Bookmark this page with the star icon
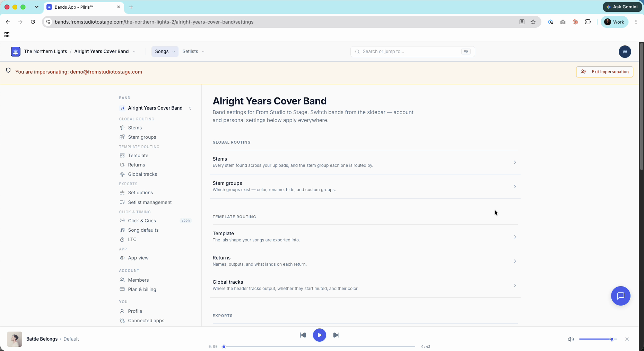 coord(533,22)
